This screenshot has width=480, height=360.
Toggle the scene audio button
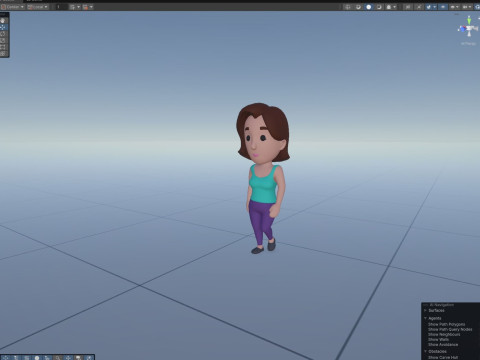tap(419, 7)
